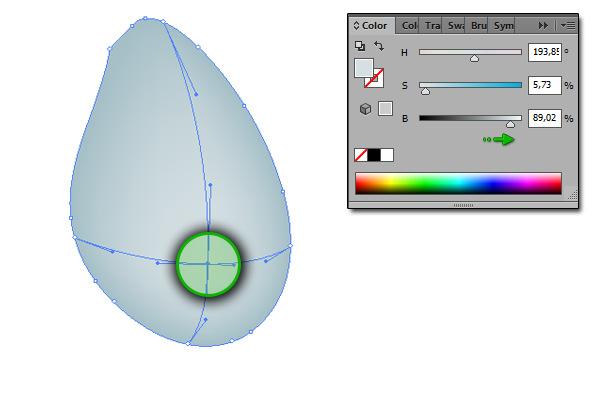Viewport: 600px width, 416px height.
Task: Click the Saturation slider track
Action: 470,85
